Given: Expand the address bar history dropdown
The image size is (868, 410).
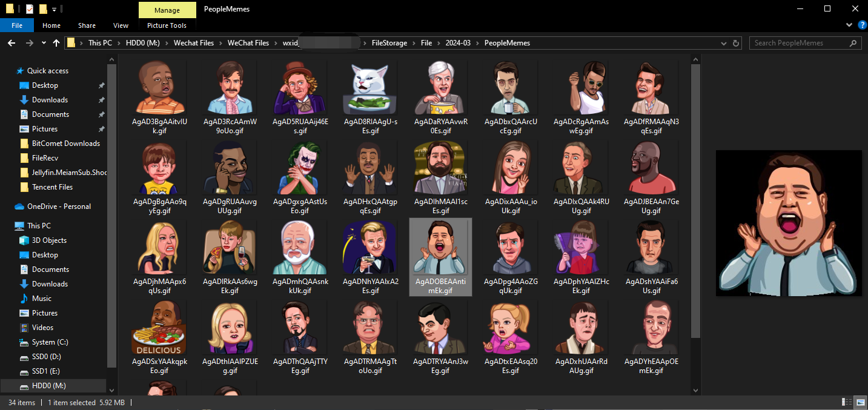Looking at the screenshot, I should tap(725, 43).
